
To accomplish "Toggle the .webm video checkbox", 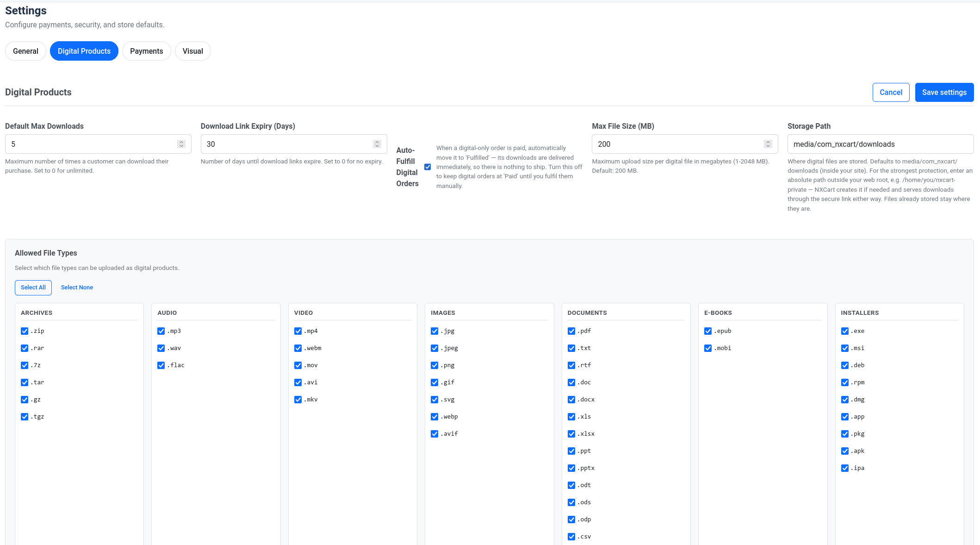I will pyautogui.click(x=298, y=348).
